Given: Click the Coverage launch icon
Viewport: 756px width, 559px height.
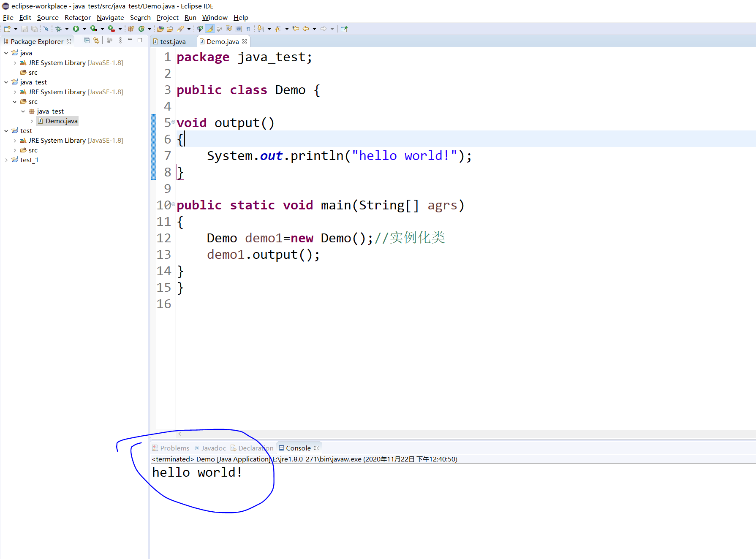Looking at the screenshot, I should pos(94,29).
